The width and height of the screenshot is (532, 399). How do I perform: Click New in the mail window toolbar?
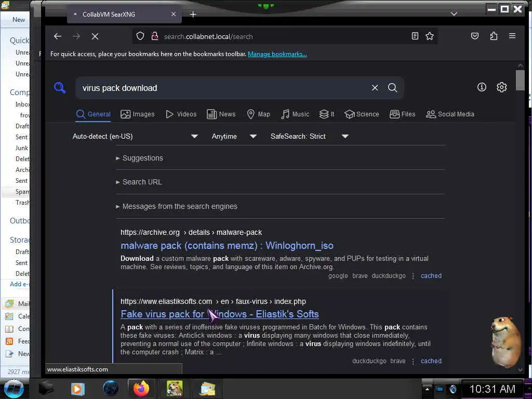point(19,20)
